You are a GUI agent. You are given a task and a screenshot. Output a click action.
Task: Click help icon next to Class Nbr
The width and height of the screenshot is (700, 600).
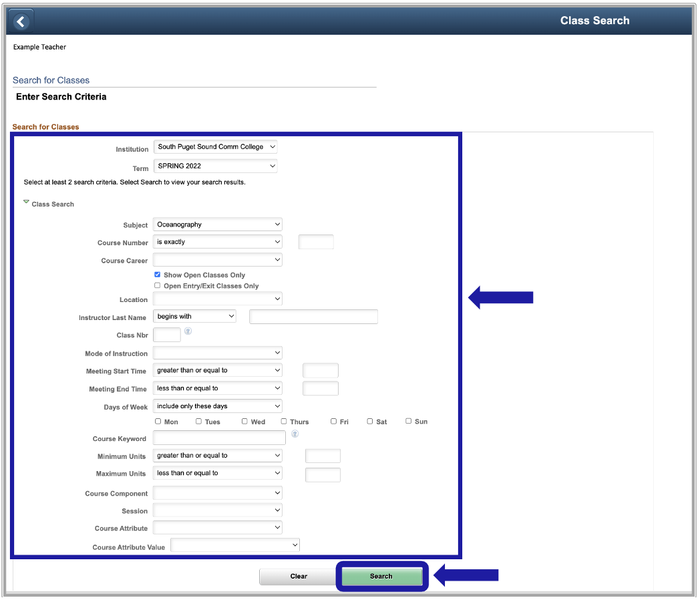[188, 331]
